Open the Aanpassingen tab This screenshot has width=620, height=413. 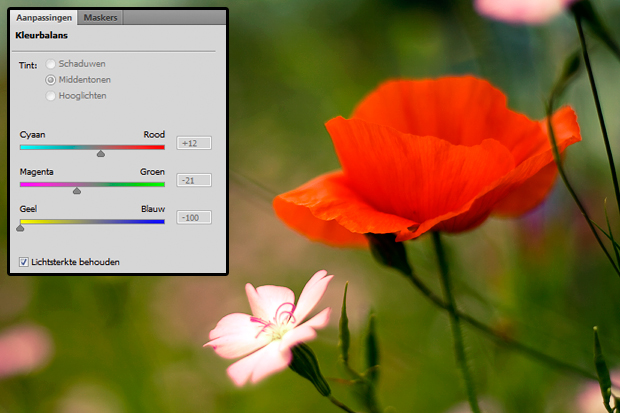tap(44, 18)
